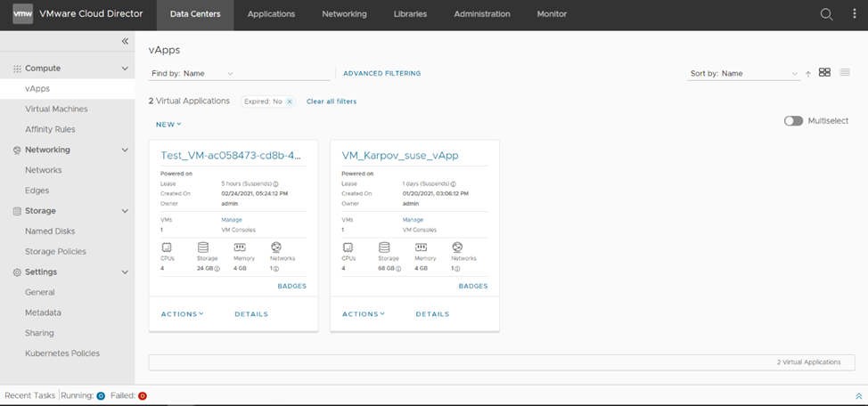This screenshot has height=406, width=868.
Task: Open the NEW dropdown menu
Action: point(168,125)
